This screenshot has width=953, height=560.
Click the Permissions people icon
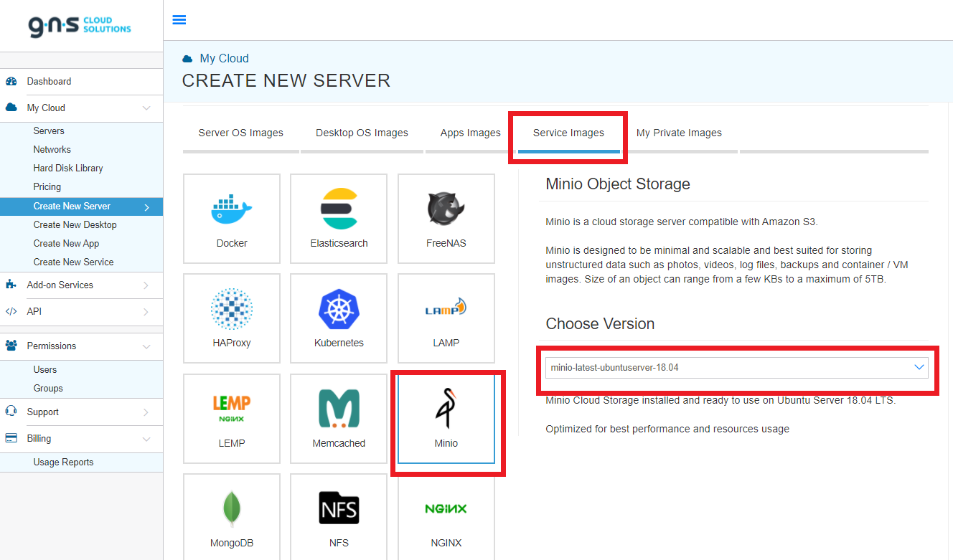(11, 346)
